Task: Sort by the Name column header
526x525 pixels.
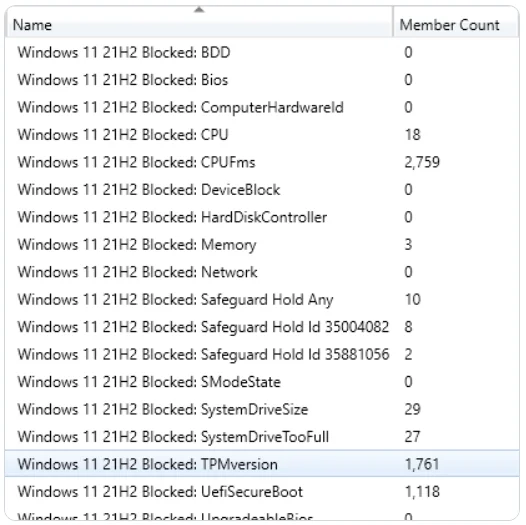Action: coord(199,22)
